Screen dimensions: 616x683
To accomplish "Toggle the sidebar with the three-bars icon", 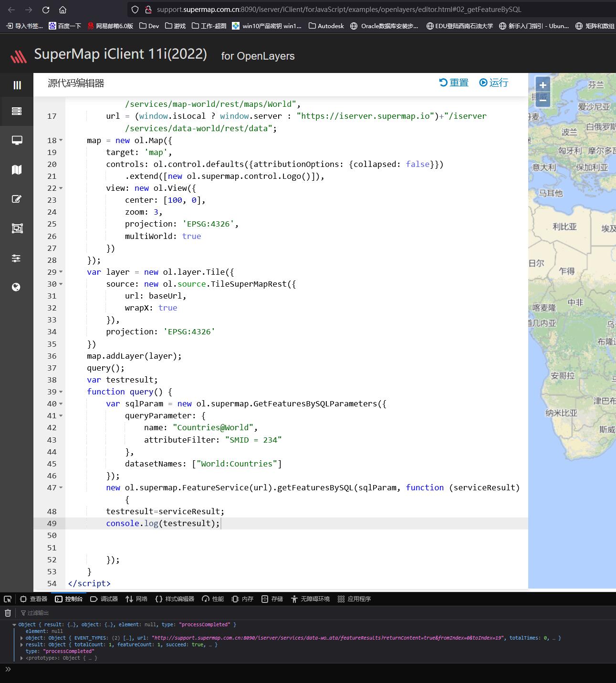I will tap(17, 85).
